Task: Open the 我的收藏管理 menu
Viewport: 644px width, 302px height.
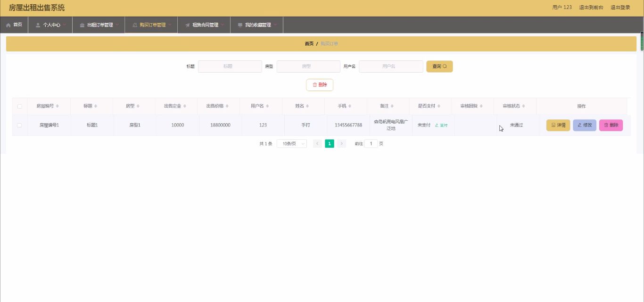Action: (x=257, y=25)
